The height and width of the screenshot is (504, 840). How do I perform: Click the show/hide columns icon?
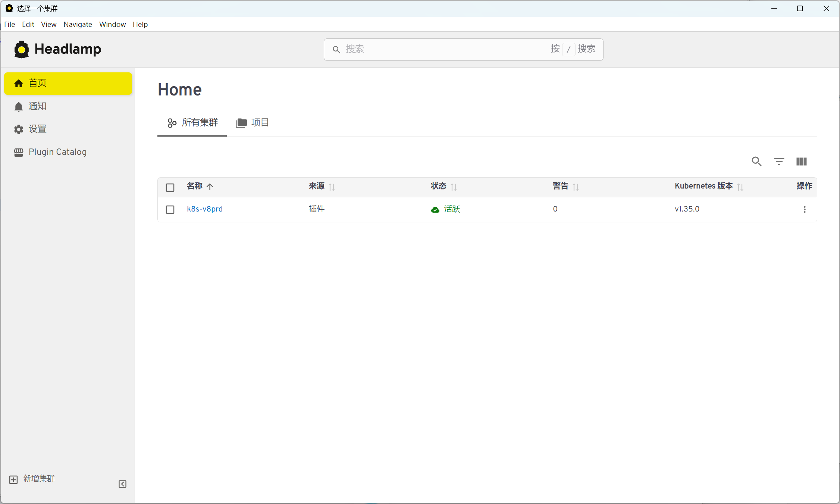pyautogui.click(x=801, y=161)
